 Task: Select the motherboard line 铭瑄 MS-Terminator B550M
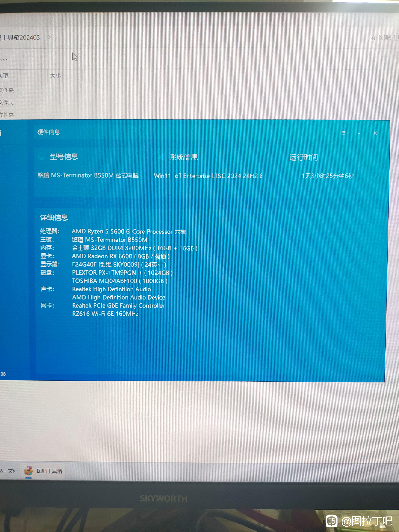tap(109, 240)
